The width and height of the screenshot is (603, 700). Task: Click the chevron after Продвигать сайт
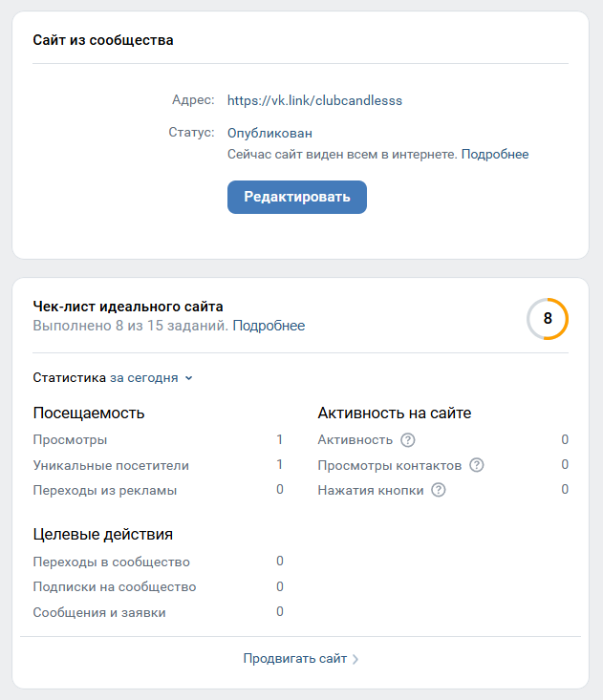tap(355, 659)
